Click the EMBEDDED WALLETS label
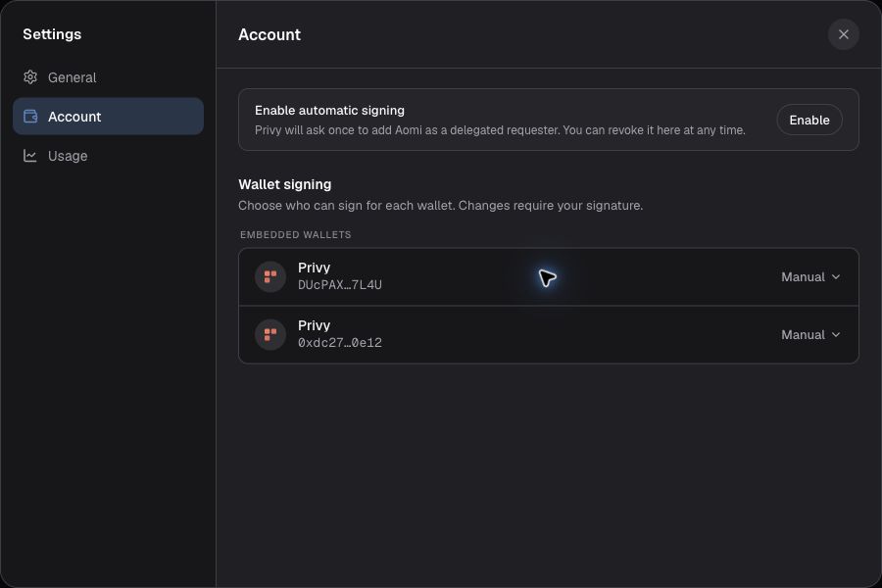Viewport: 882px width, 588px height. coord(295,234)
